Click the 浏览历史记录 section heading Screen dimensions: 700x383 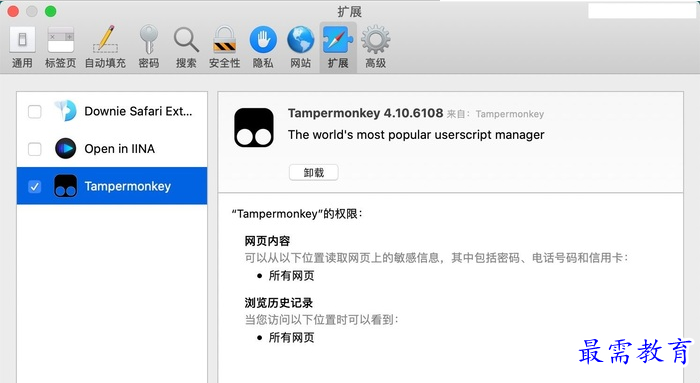click(x=279, y=303)
